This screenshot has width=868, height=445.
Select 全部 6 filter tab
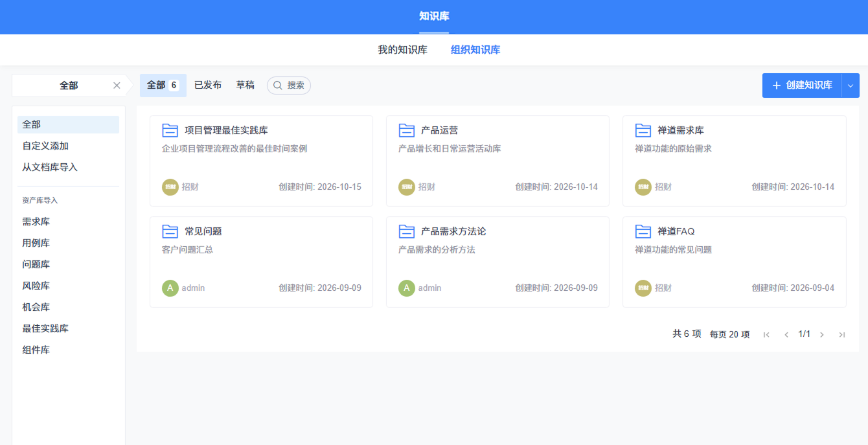pyautogui.click(x=163, y=86)
